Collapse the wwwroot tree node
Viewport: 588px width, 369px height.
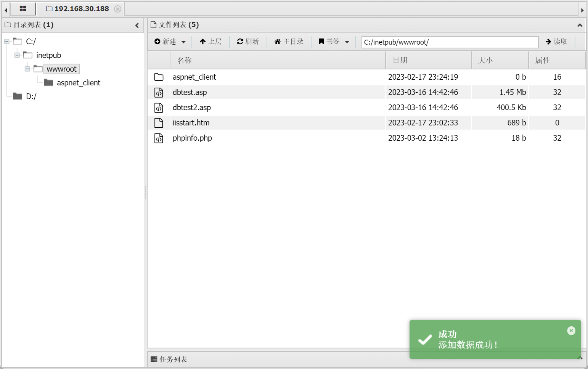tap(27, 69)
